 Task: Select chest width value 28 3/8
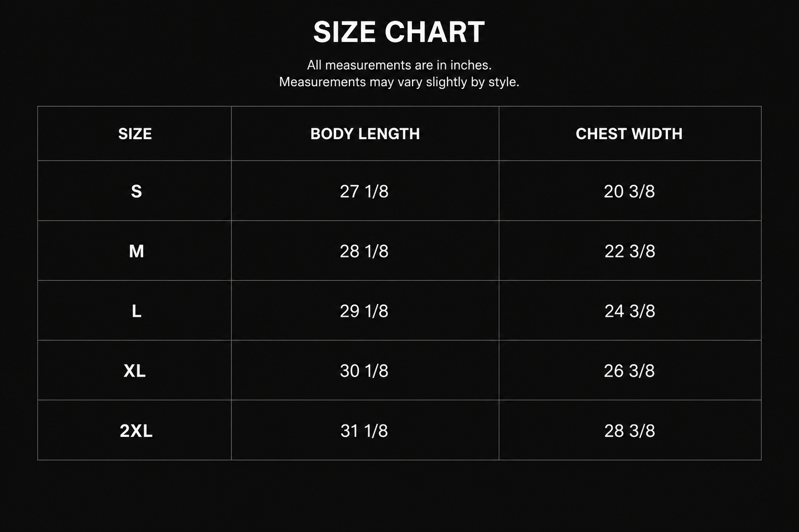click(630, 430)
